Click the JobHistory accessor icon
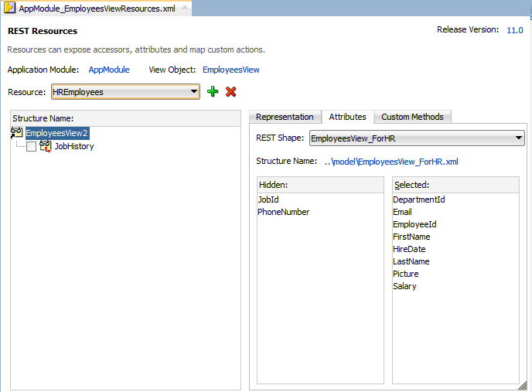Image resolution: width=532 pixels, height=392 pixels. tap(46, 146)
